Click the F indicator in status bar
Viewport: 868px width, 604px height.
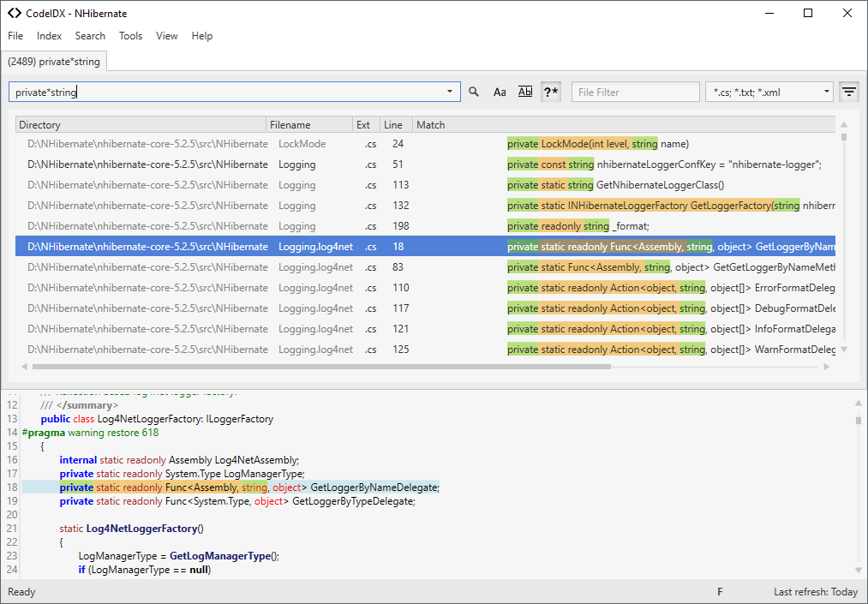click(720, 592)
